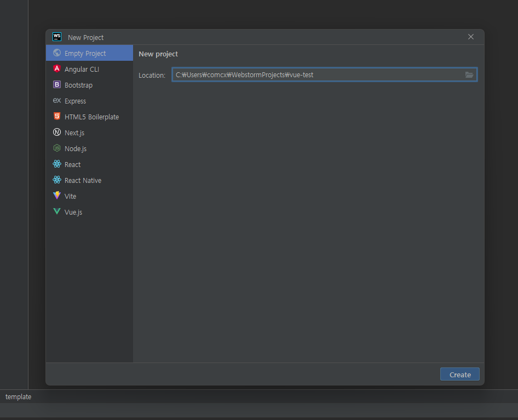Viewport: 518px width, 420px height.
Task: Click the WebStorm logo in title bar
Action: click(57, 37)
